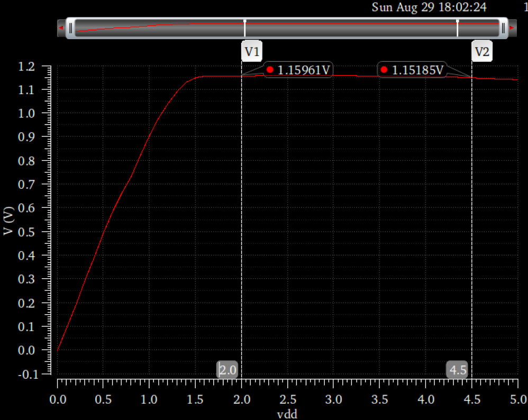Select the V1 marker flag
The width and height of the screenshot is (528, 420).
click(x=252, y=51)
